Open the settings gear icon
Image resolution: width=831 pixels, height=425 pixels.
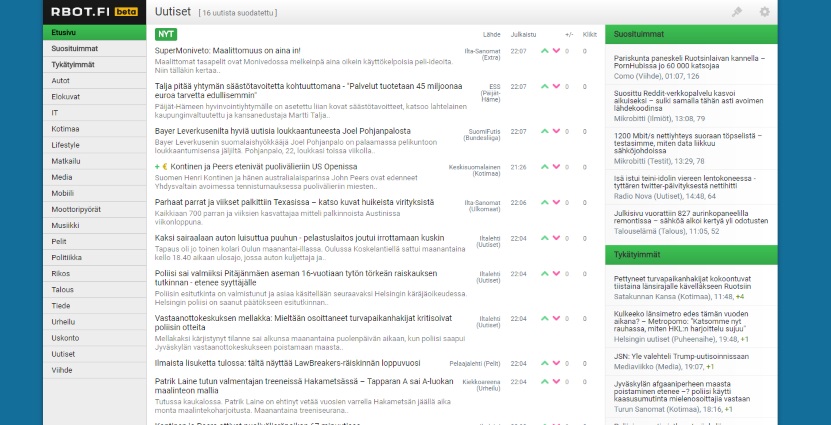[764, 12]
